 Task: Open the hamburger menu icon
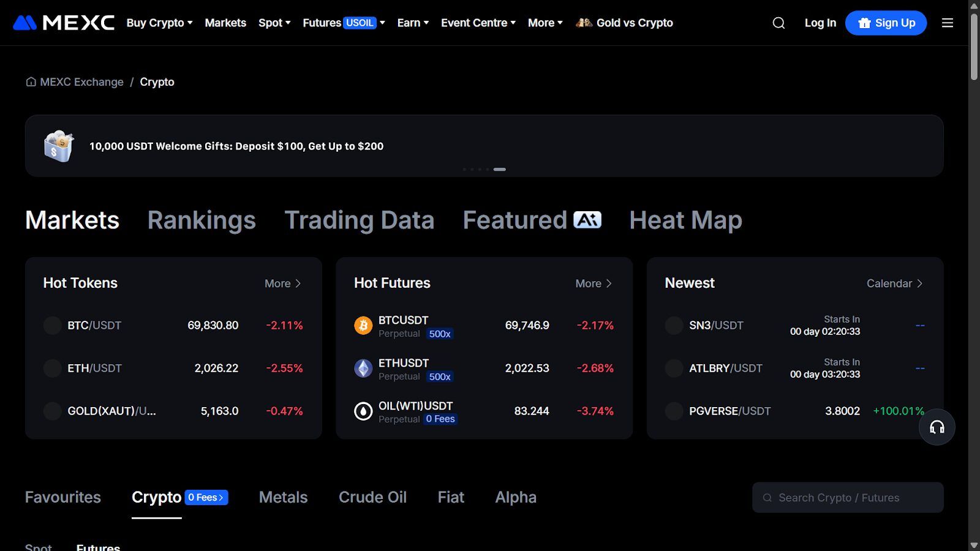(947, 23)
